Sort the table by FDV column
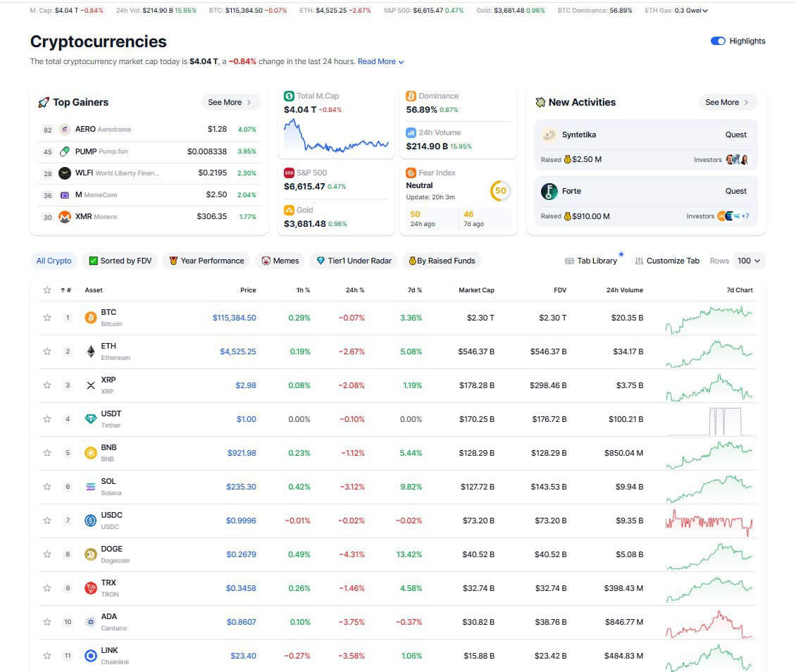 [x=560, y=290]
